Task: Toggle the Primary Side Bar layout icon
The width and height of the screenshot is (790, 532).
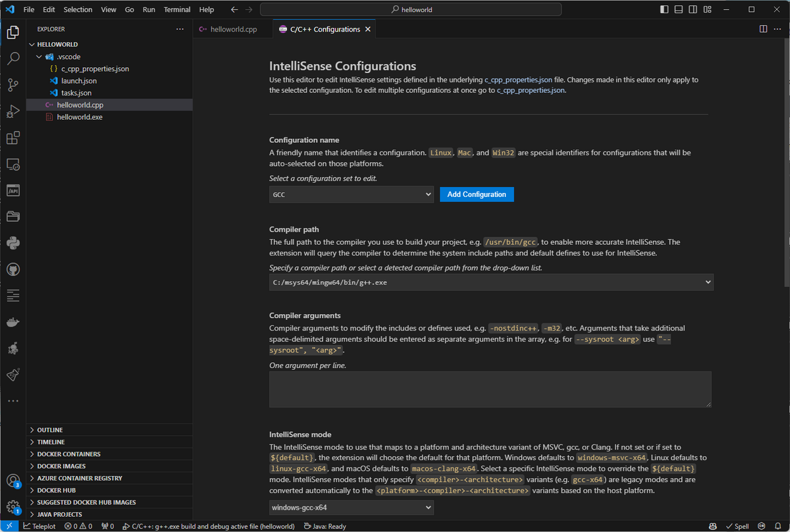Action: pos(664,10)
